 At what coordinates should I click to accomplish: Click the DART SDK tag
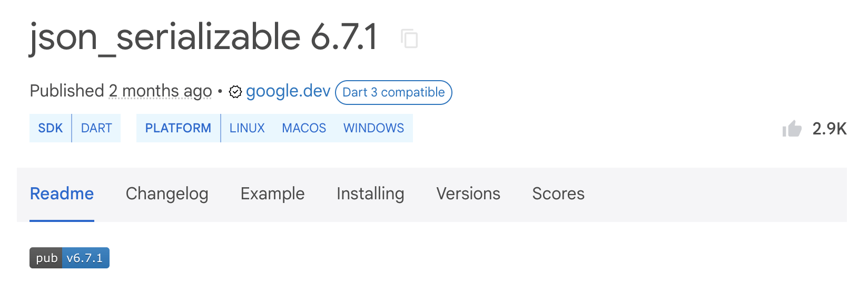coord(96,128)
